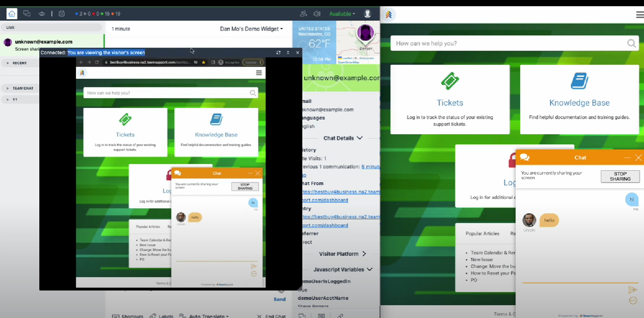Refresh the screen share viewer
Screen dimensions: 644x318
(278, 52)
